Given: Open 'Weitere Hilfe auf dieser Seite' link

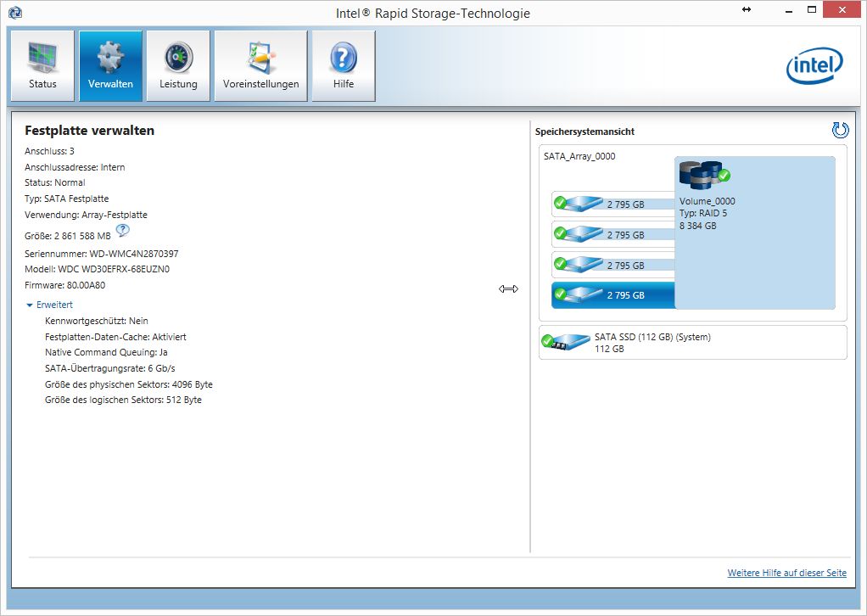Looking at the screenshot, I should pyautogui.click(x=786, y=573).
